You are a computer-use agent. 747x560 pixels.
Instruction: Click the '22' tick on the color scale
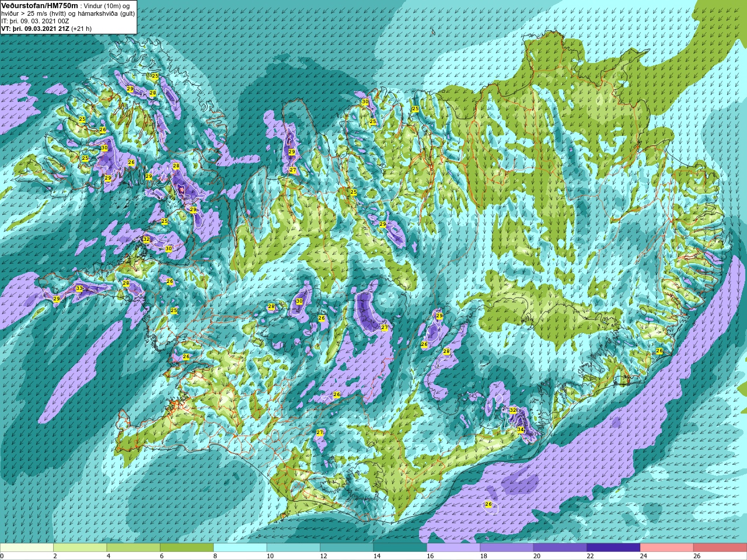pyautogui.click(x=590, y=556)
